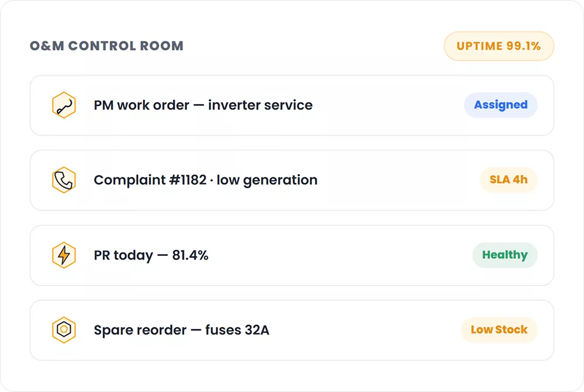Click the phone hexagon icon for Complaint #1182

pos(64,180)
